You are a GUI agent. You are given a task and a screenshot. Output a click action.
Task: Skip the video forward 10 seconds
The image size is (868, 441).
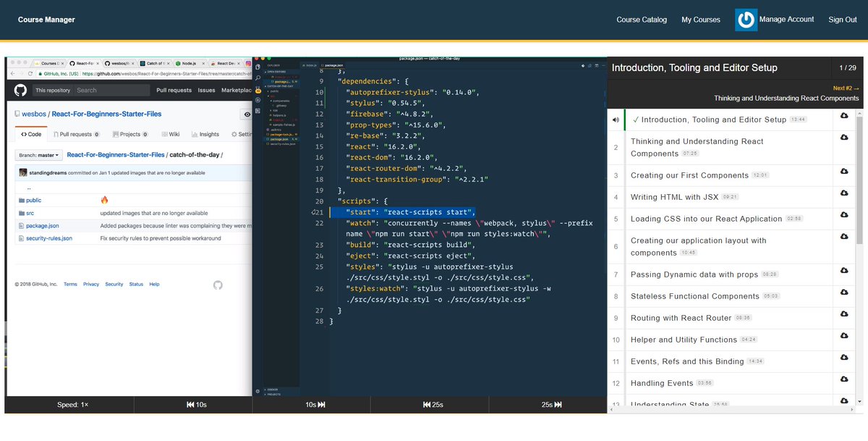coord(315,405)
